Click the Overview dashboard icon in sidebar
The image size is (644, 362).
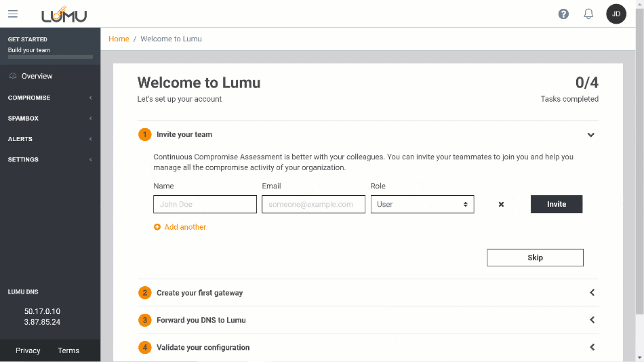point(13,76)
